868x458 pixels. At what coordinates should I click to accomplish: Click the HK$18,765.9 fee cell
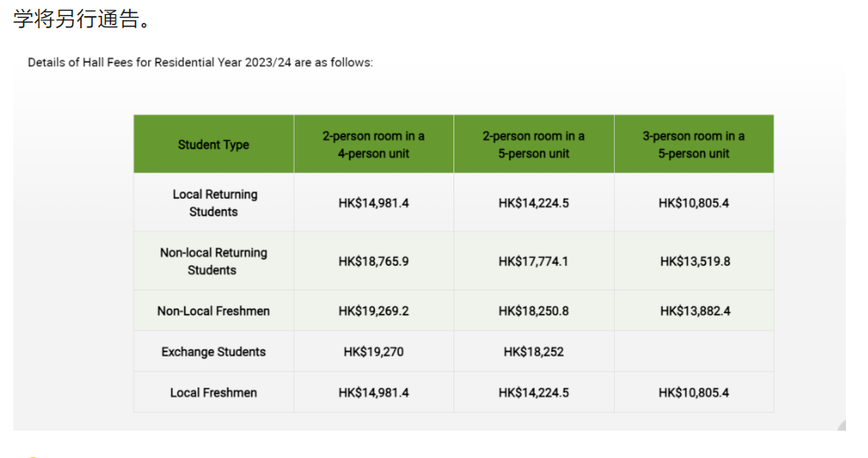[373, 261]
